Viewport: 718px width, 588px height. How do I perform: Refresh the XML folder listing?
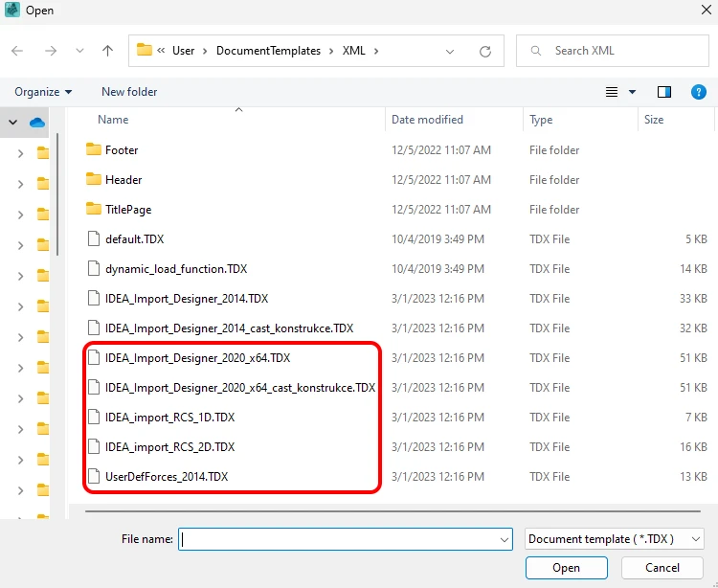coord(485,51)
